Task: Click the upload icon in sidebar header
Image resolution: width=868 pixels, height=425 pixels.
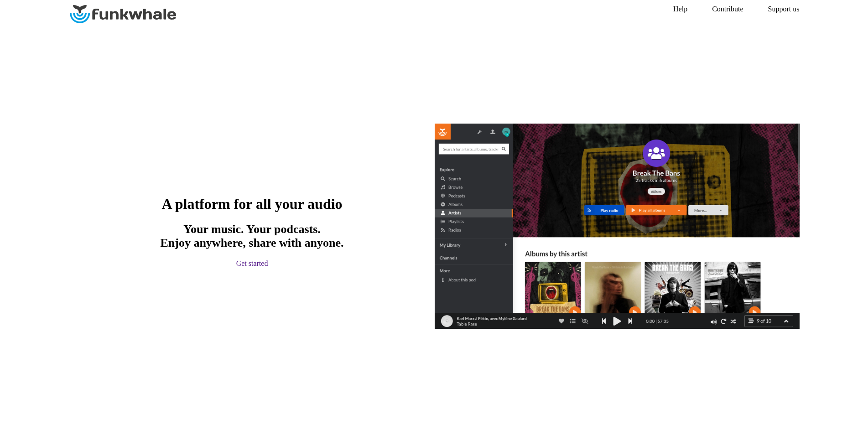Action: [x=493, y=132]
